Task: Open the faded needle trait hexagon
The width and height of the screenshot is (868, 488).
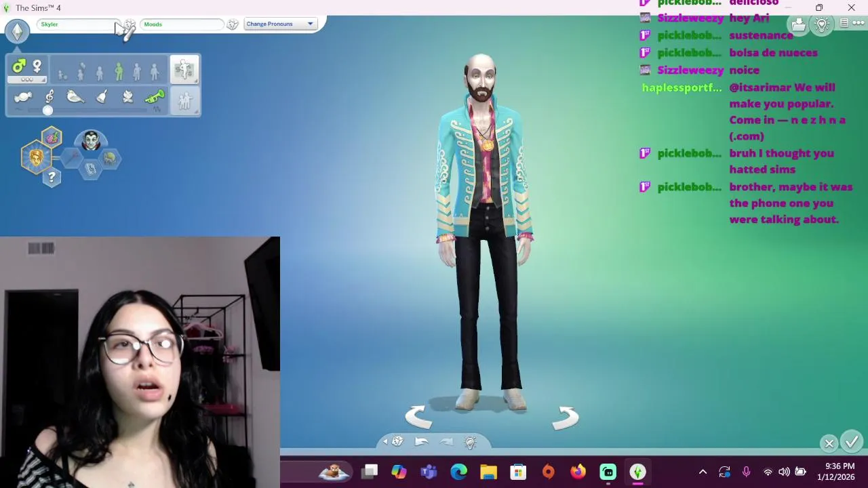Action: [x=72, y=158]
